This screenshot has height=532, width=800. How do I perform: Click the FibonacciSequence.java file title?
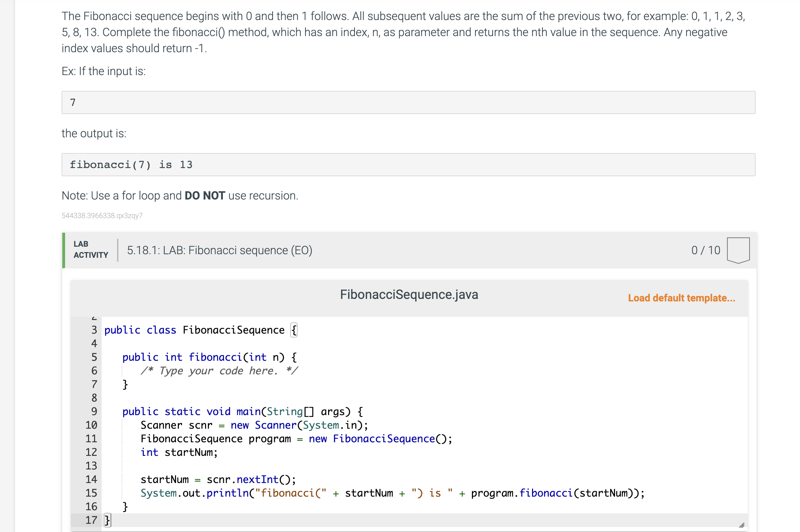click(x=409, y=295)
